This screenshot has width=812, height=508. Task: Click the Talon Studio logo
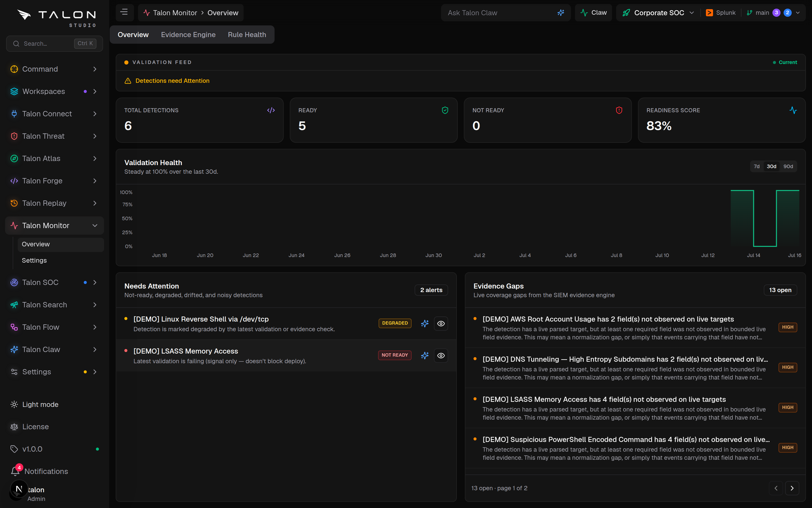(x=56, y=18)
